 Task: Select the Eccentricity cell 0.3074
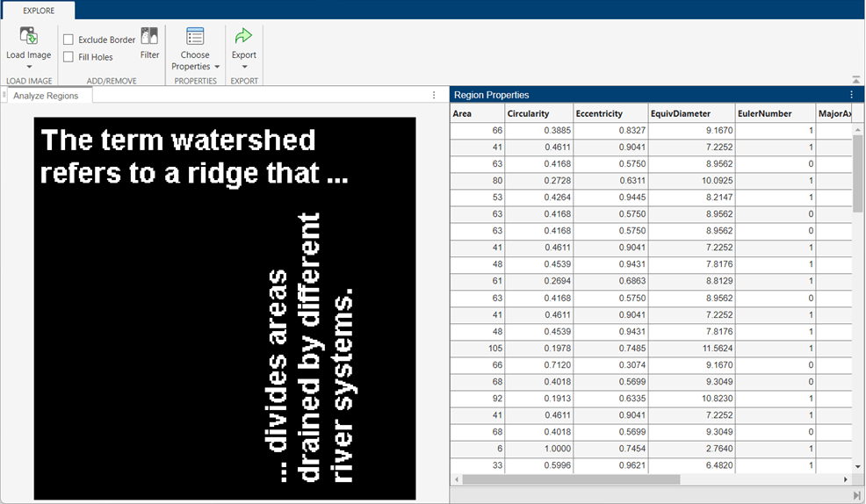(x=610, y=365)
